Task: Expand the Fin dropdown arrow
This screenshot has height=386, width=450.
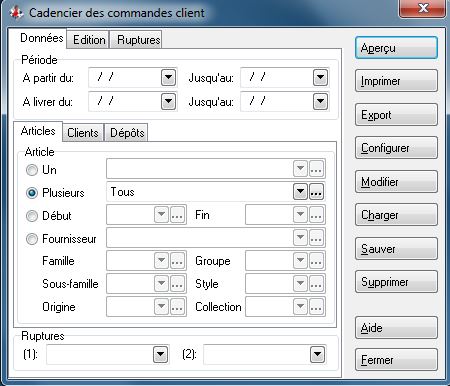Action: coord(300,215)
